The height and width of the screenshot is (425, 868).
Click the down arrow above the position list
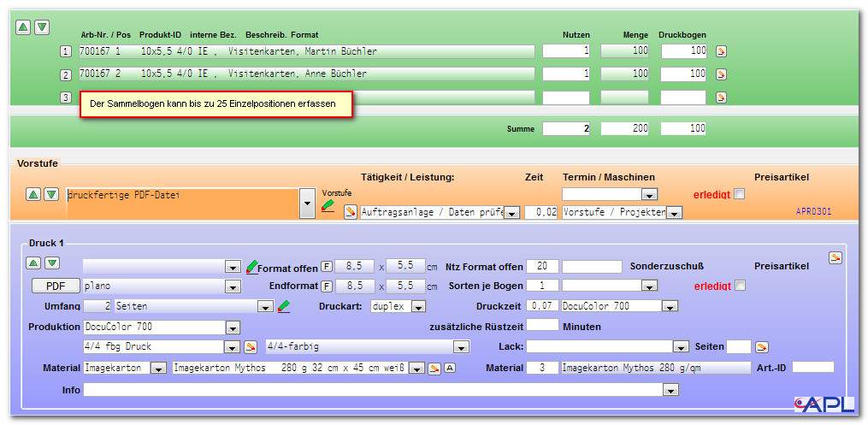42,27
